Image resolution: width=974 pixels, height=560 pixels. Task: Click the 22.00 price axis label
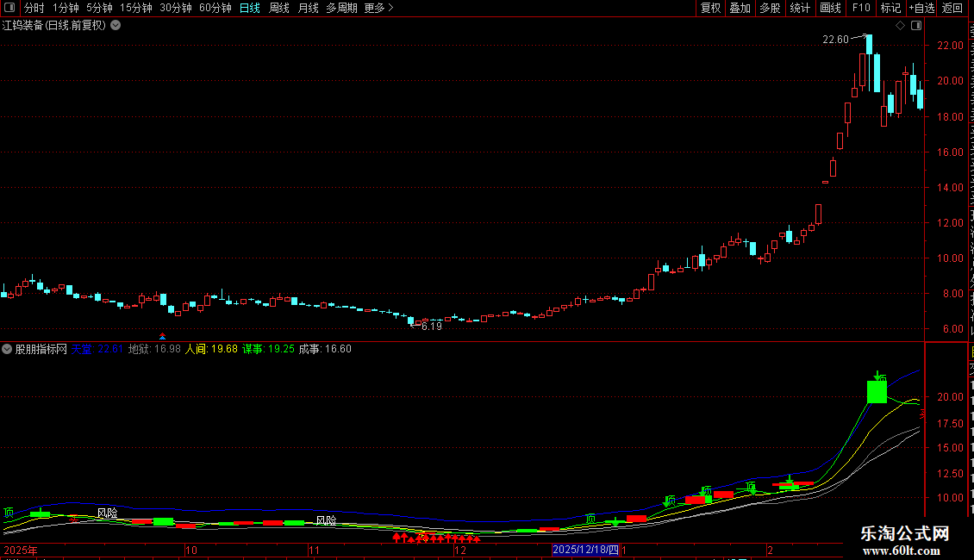tap(951, 46)
